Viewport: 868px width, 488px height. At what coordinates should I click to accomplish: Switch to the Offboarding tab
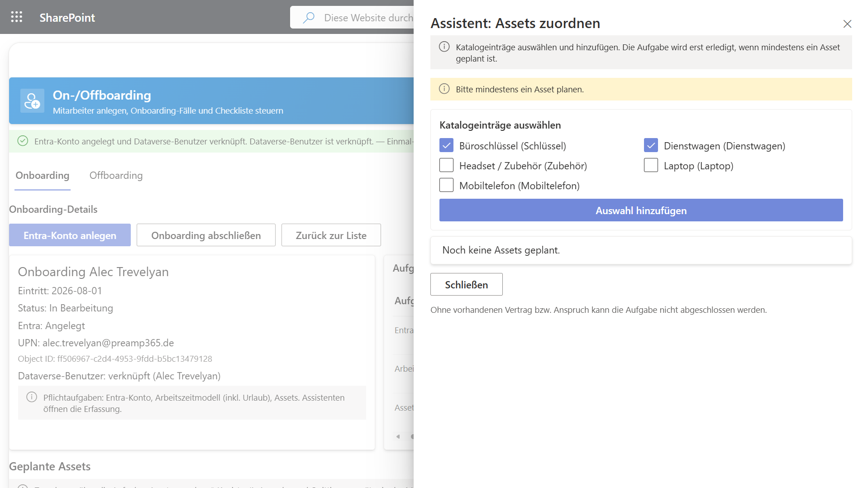pos(116,176)
